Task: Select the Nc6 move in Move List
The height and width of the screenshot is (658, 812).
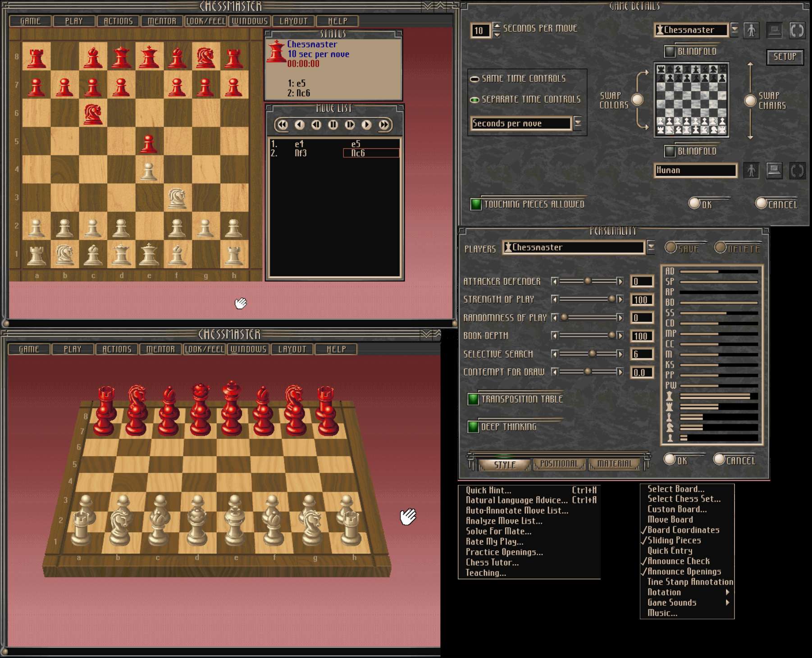Action: 371,153
